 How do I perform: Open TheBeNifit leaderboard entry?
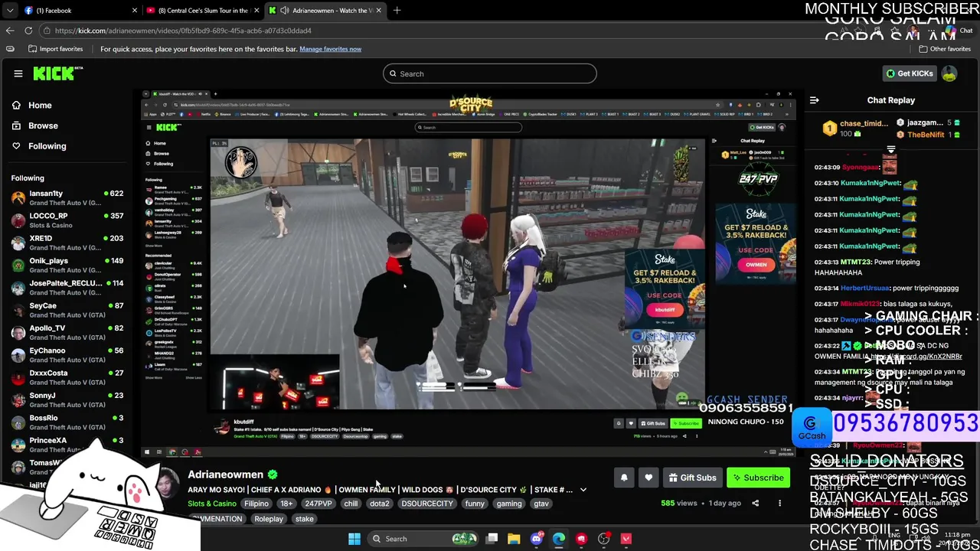(928, 135)
